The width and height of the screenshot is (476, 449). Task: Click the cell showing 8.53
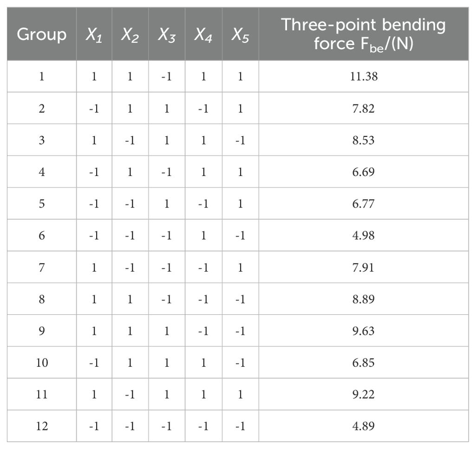point(364,140)
